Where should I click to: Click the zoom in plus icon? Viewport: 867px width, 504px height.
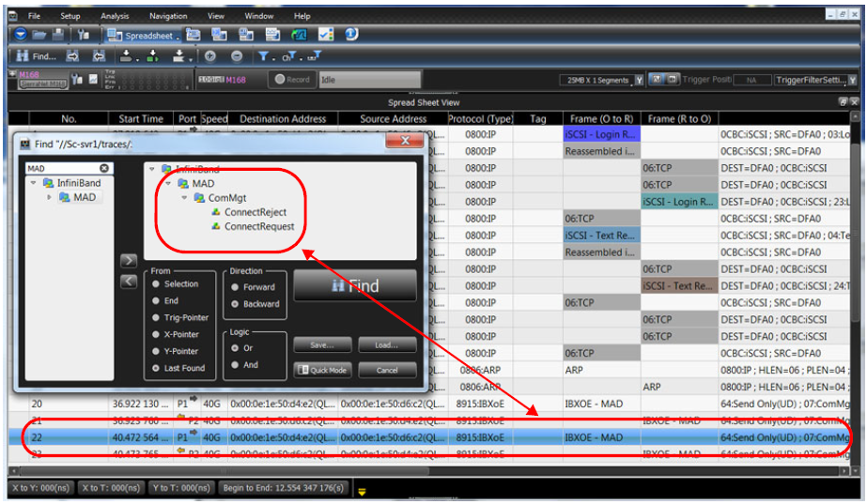click(210, 55)
